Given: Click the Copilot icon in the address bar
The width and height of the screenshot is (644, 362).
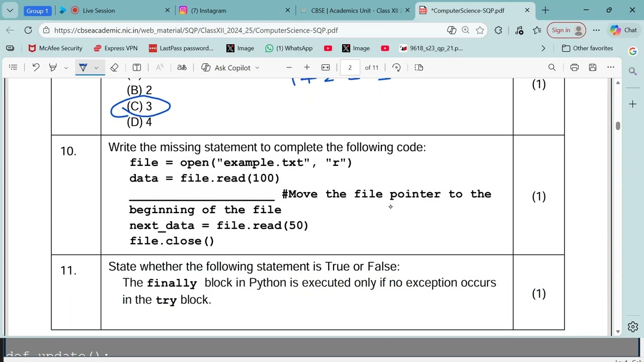Looking at the screenshot, I should [451, 30].
